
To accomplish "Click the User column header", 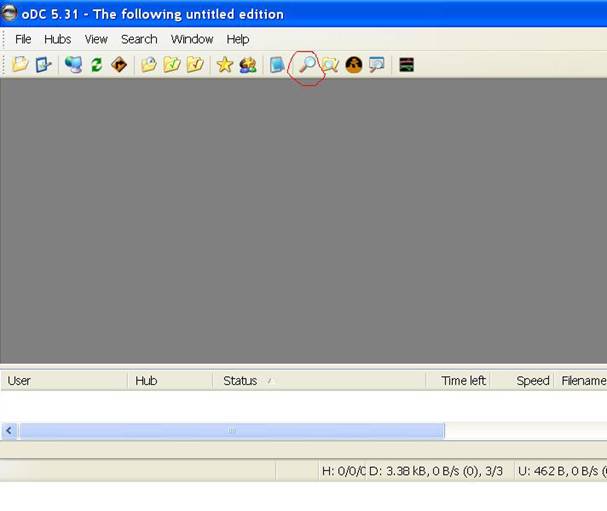I will click(19, 381).
